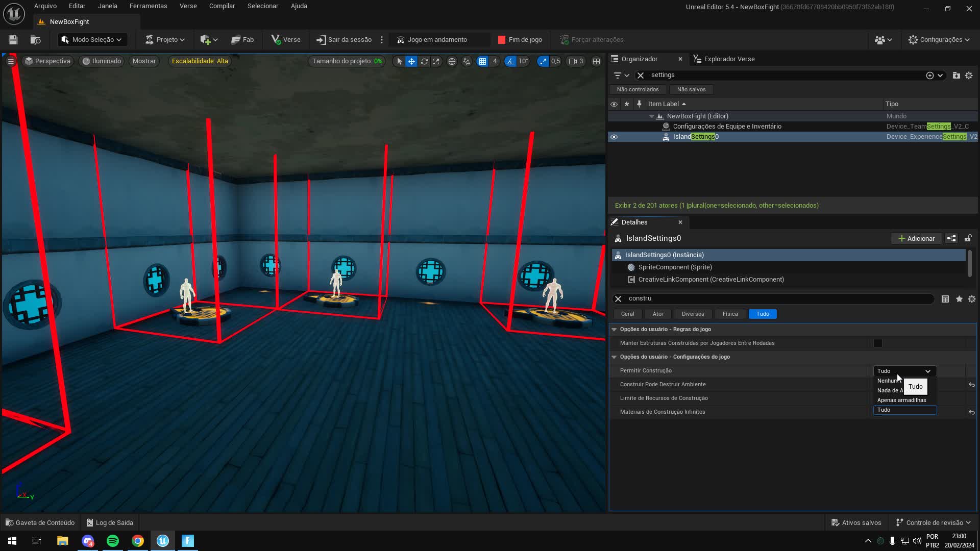Screen dimensions: 980x551
Task: Toggle scale snapping icon
Action: [543, 61]
